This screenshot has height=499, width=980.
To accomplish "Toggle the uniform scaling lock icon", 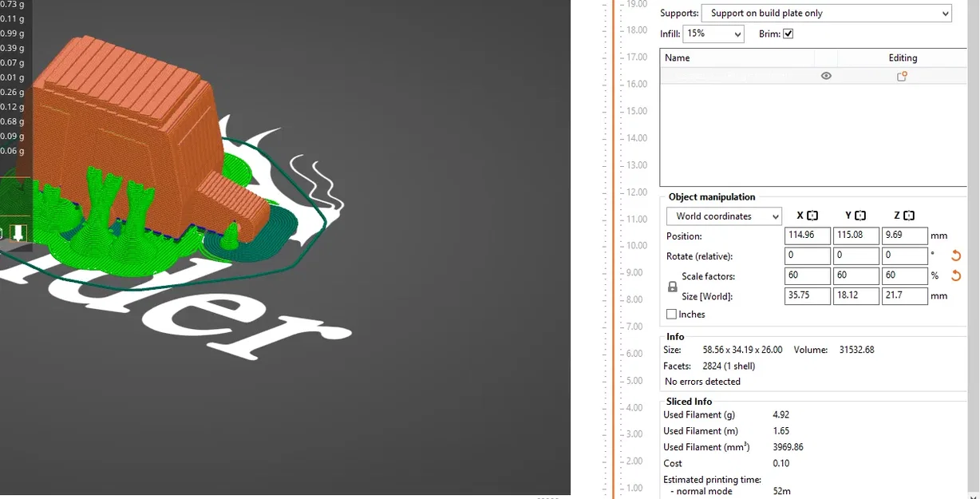I will click(672, 287).
